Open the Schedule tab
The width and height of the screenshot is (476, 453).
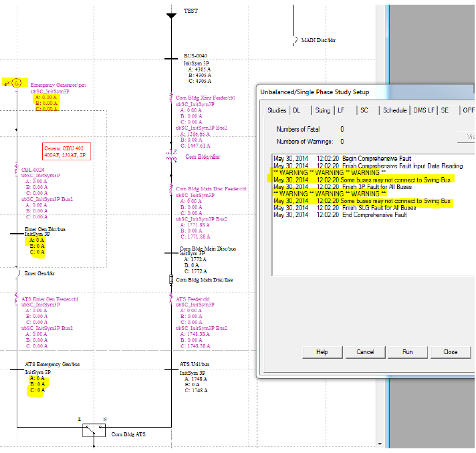[394, 110]
